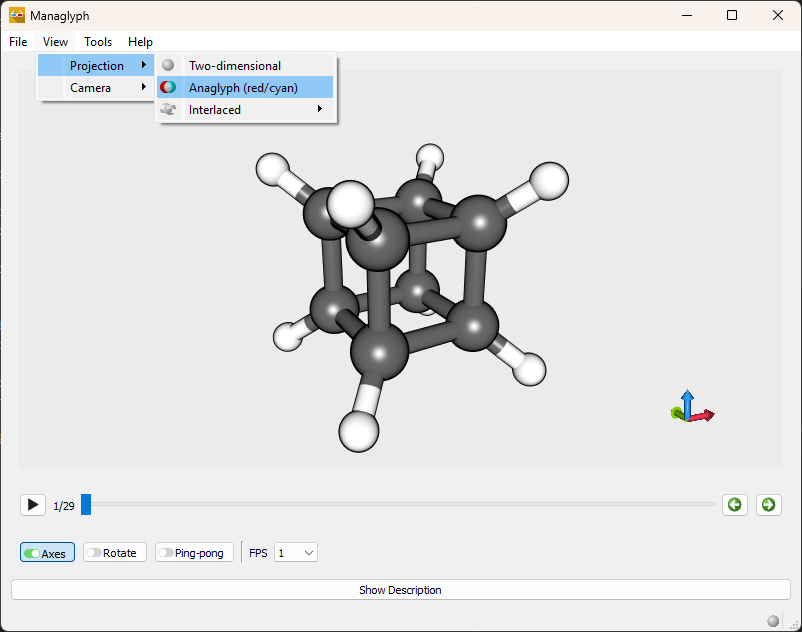Enable the Rotate toggle
The height and width of the screenshot is (632, 802).
[x=116, y=553]
